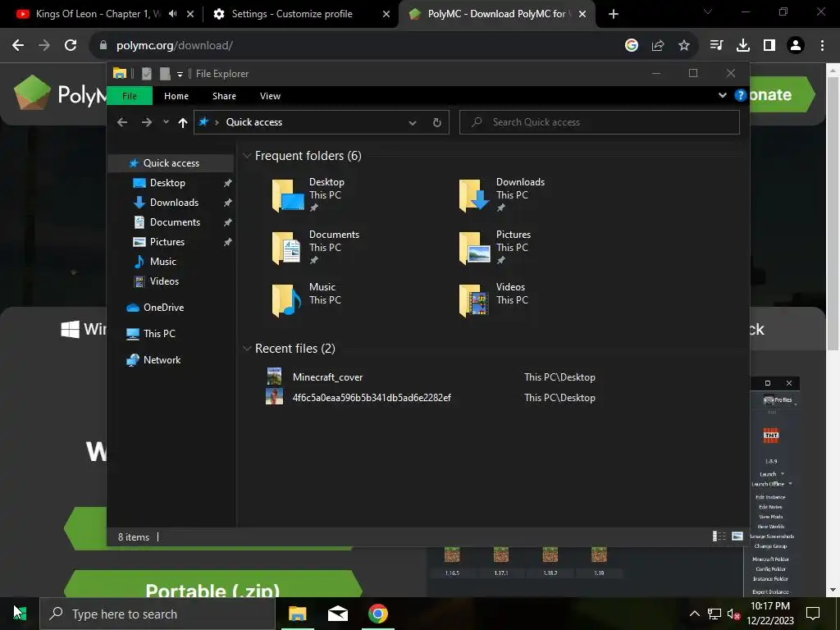Viewport: 840px width, 630px height.
Task: Expand the File Explorer ribbon chevron
Action: [722, 95]
